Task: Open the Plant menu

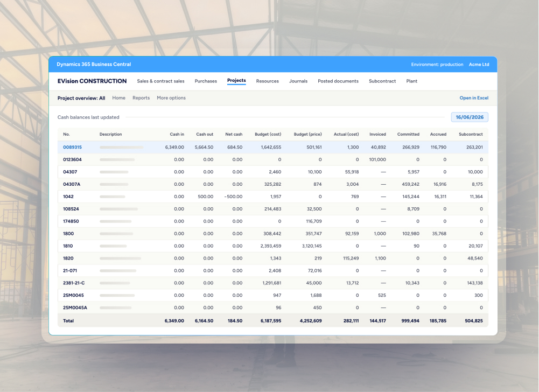Action: click(411, 81)
